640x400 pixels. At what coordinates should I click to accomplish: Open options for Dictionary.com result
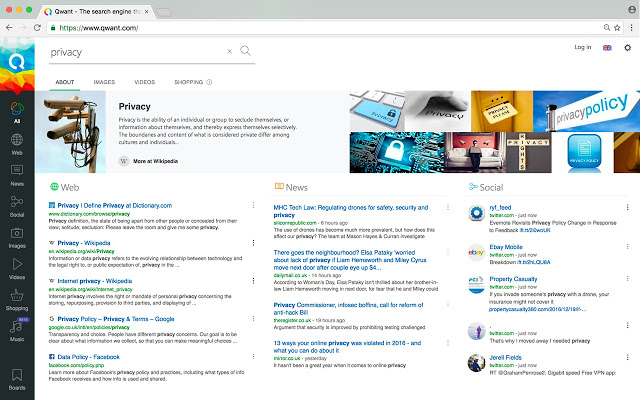[x=253, y=205]
